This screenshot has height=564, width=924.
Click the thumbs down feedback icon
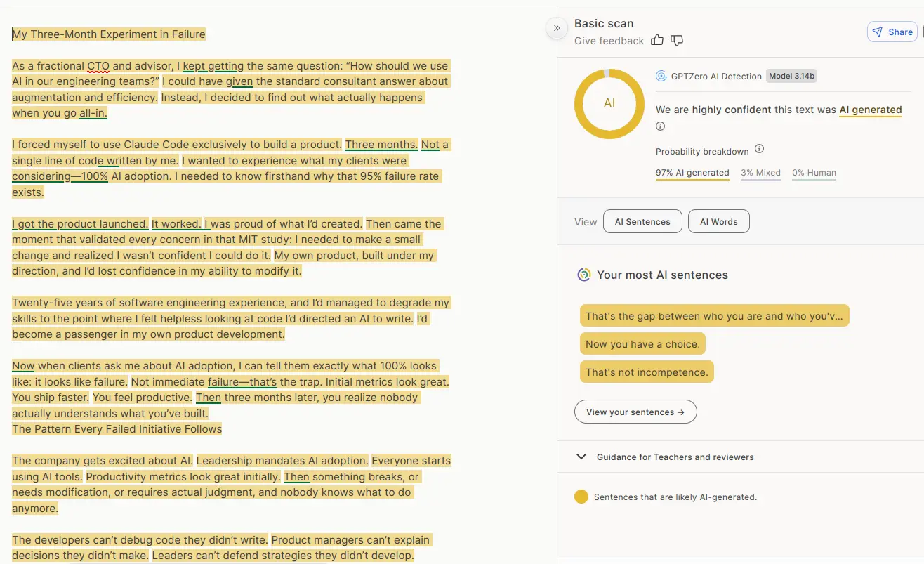point(677,40)
